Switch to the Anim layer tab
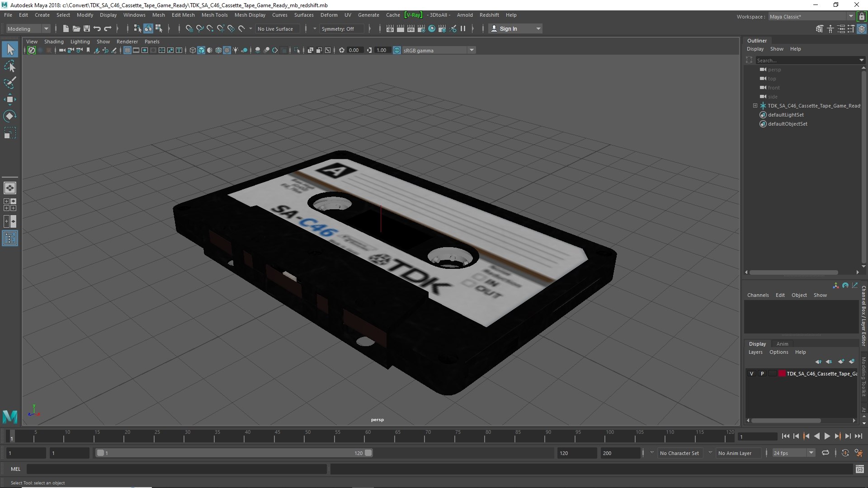 click(x=782, y=344)
